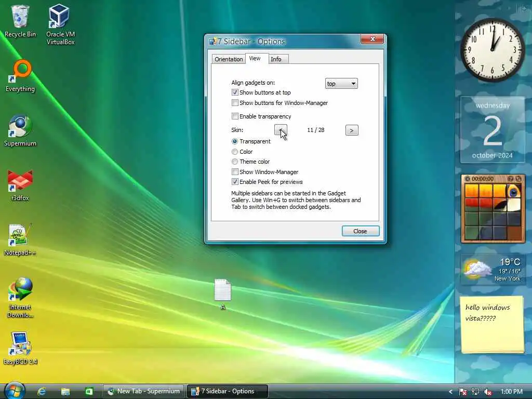532x399 pixels.
Task: Click the 11 / 28 skin counter text
Action: pyautogui.click(x=315, y=130)
